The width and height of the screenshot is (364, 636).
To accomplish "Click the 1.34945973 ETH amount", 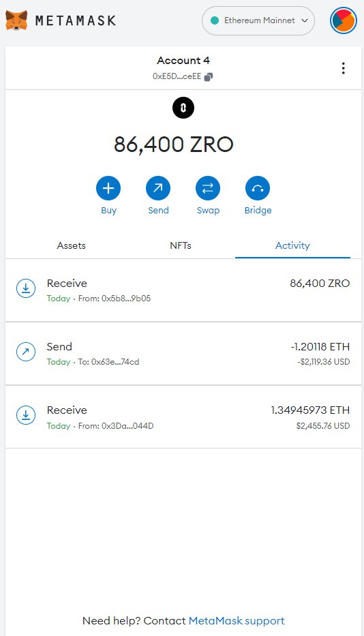I will (310, 410).
